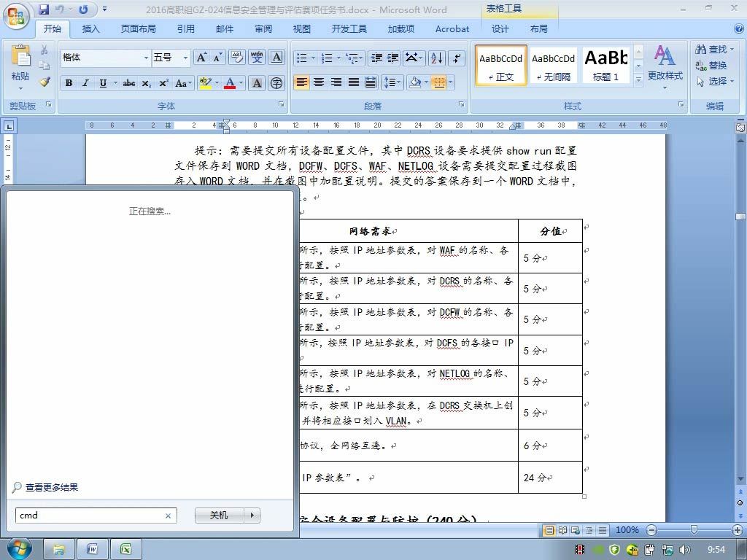Click the Paste clipboard icon

tap(20, 57)
